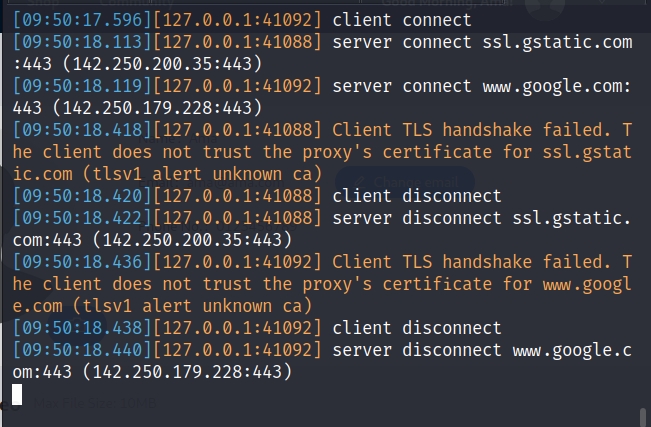This screenshot has width=651, height=427.
Task: Click the terminal cursor block at the prompt
Action: 17,394
